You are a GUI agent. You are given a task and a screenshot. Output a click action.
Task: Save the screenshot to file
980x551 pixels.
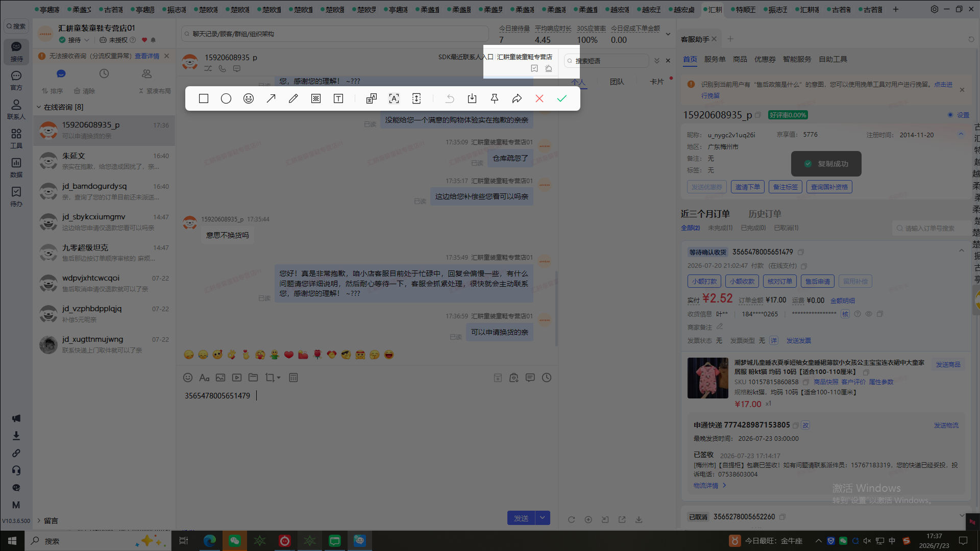point(472,98)
